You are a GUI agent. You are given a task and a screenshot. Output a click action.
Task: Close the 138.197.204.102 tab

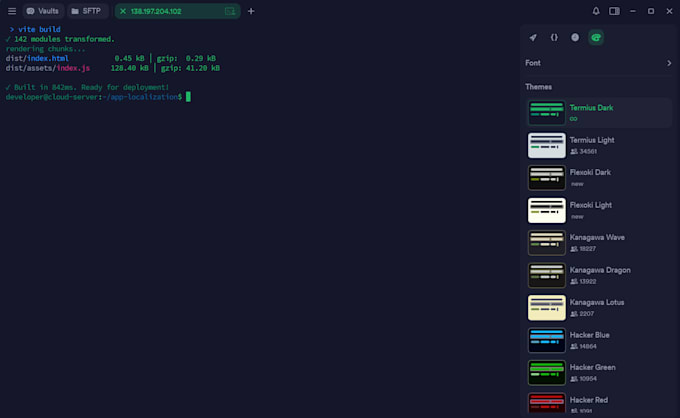[x=123, y=11]
